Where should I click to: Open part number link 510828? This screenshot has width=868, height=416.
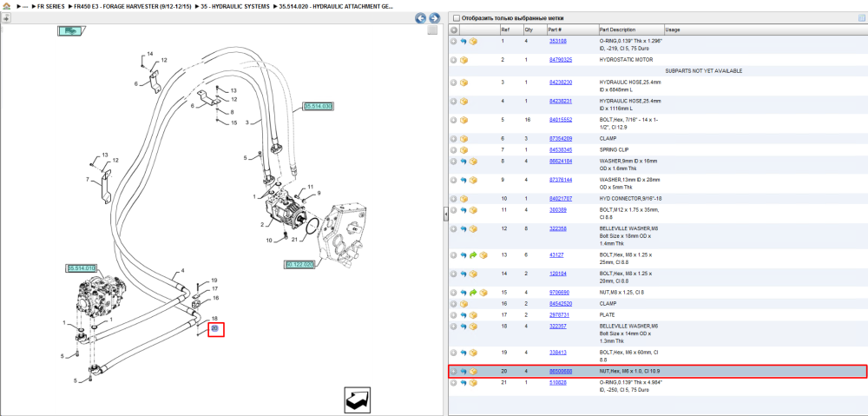[557, 382]
